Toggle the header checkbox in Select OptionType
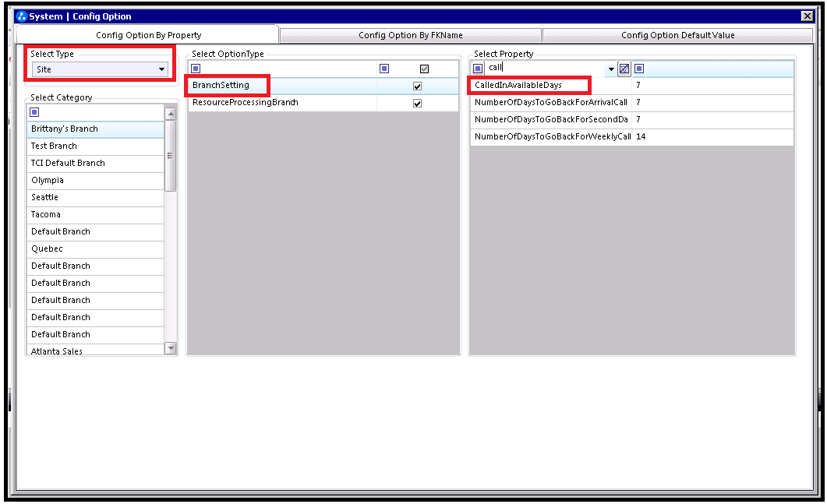The width and height of the screenshot is (827, 504). point(424,69)
